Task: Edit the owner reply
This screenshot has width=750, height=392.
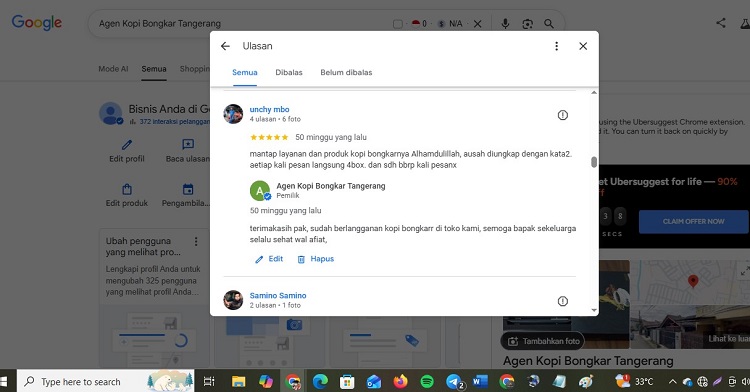Action: [x=269, y=259]
